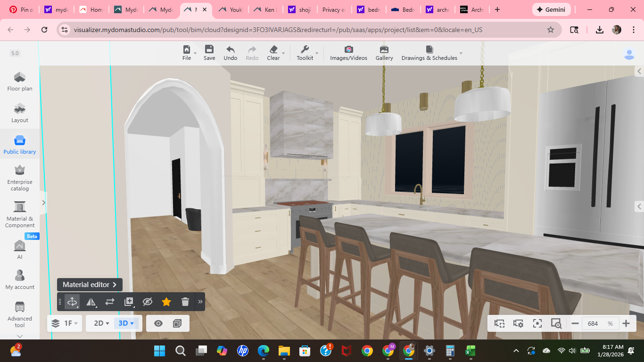Click the Save icon in the top toolbar

tap(209, 53)
